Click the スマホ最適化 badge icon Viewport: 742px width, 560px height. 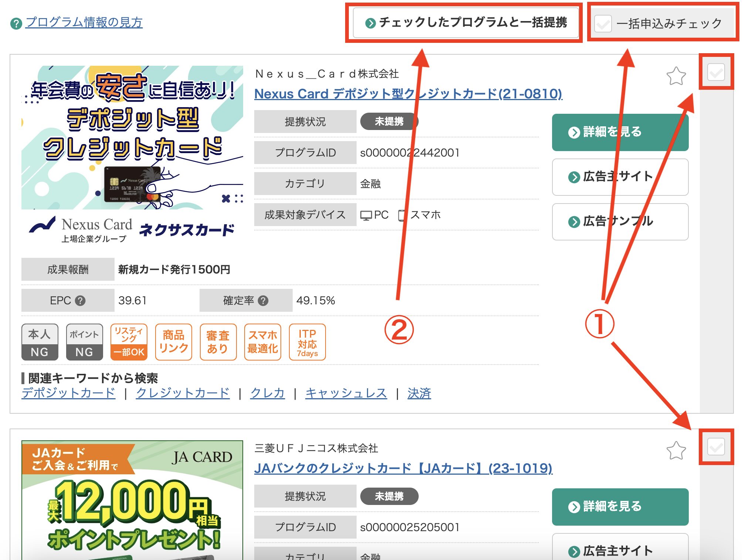(x=263, y=342)
